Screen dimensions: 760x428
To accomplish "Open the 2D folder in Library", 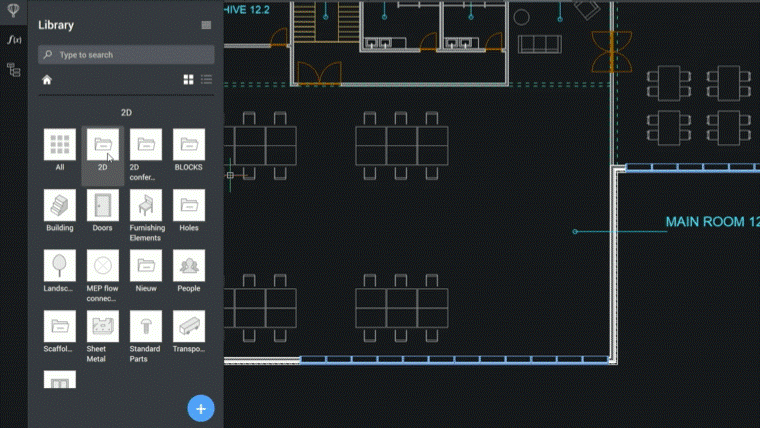I will (x=103, y=145).
